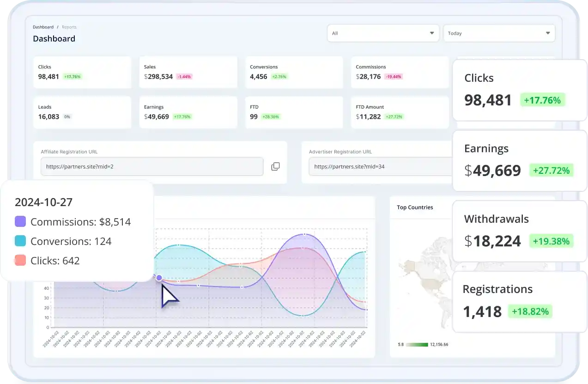
Task: Click Commissions value $28,176
Action: (x=369, y=77)
